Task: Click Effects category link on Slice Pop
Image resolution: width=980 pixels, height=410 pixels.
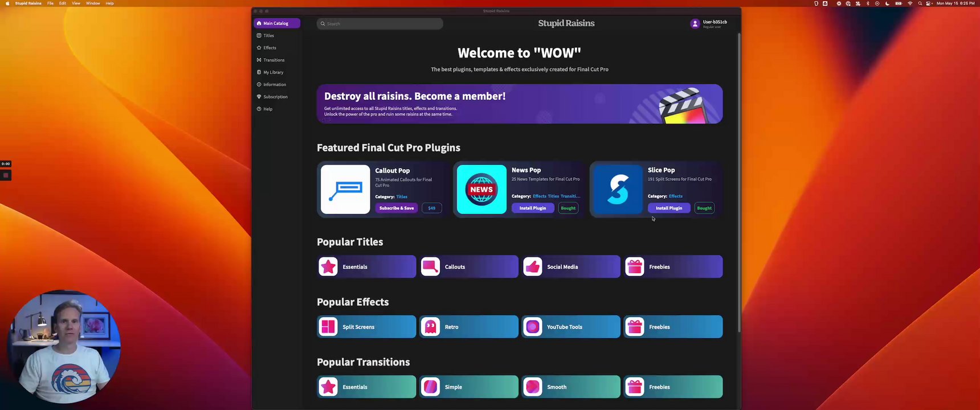Action: click(x=675, y=196)
